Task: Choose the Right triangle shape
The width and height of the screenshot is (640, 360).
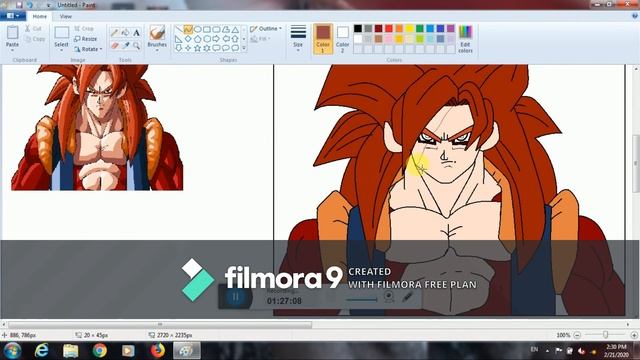Action: 179,39
